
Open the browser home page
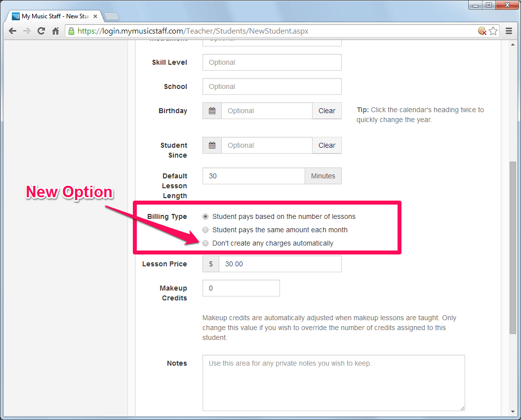[x=55, y=31]
